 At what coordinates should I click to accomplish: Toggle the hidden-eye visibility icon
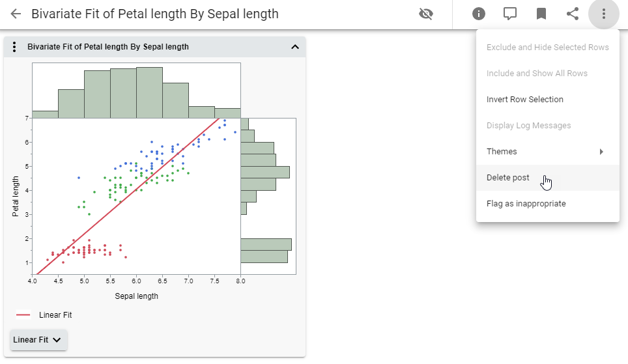tap(426, 14)
